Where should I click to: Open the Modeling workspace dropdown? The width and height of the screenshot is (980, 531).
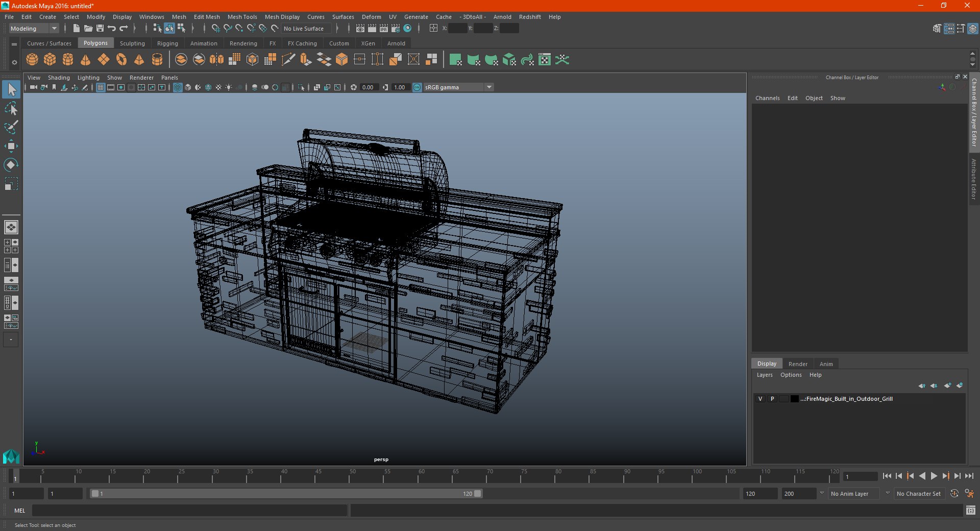click(x=34, y=29)
